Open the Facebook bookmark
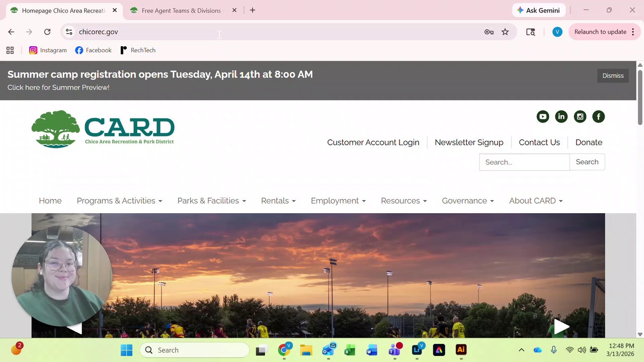 click(93, 50)
